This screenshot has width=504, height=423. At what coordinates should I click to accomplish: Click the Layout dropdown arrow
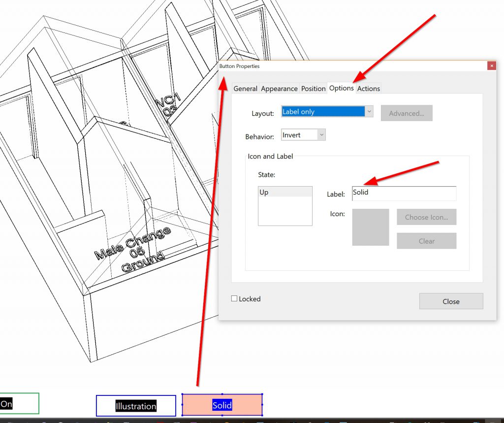(369, 112)
